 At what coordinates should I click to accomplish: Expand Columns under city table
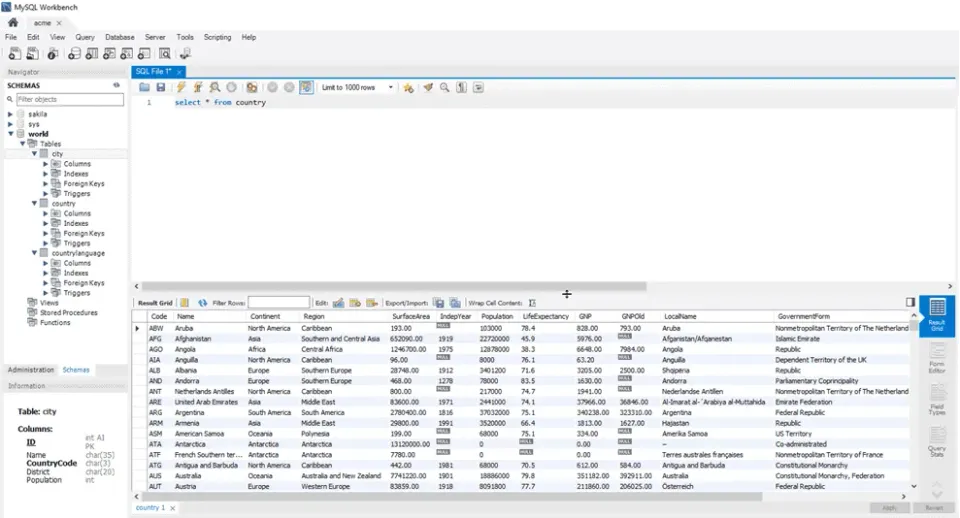(45, 163)
